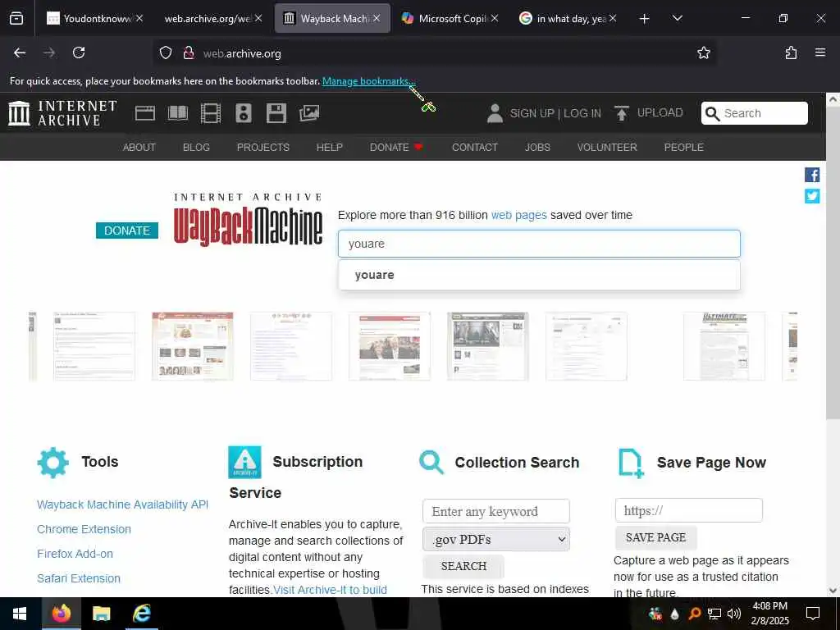Viewport: 840px width, 630px height.
Task: Click the top-right Search archive field
Action: pos(755,113)
